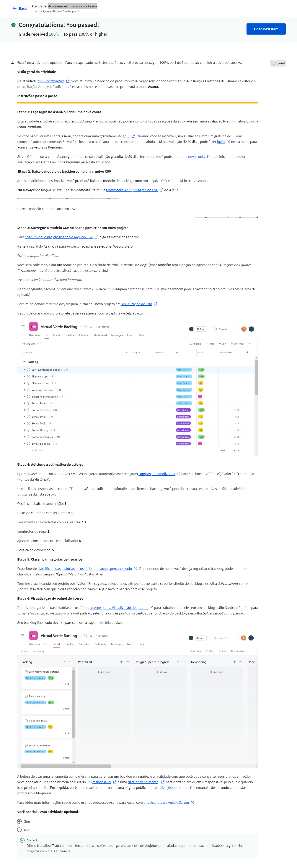Open external-link icon after 'criar uma nova conta'

(x=209, y=157)
